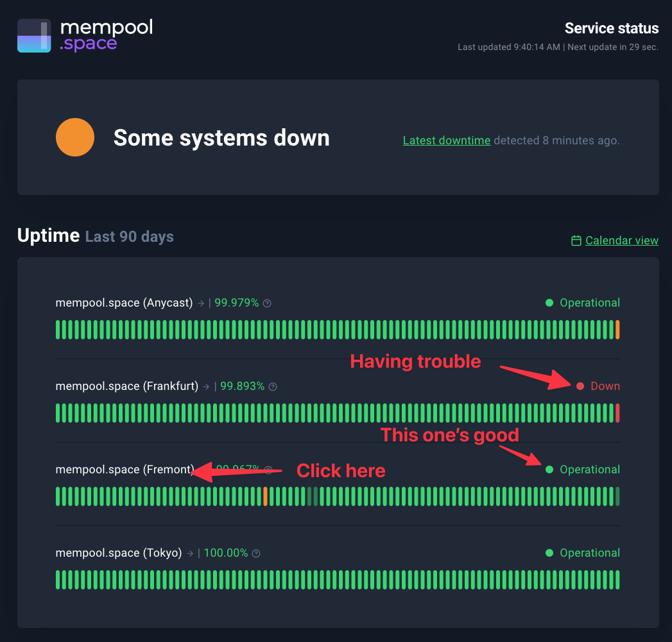Switch to Calendar view
Screen dimensions: 672x642
click(621, 241)
